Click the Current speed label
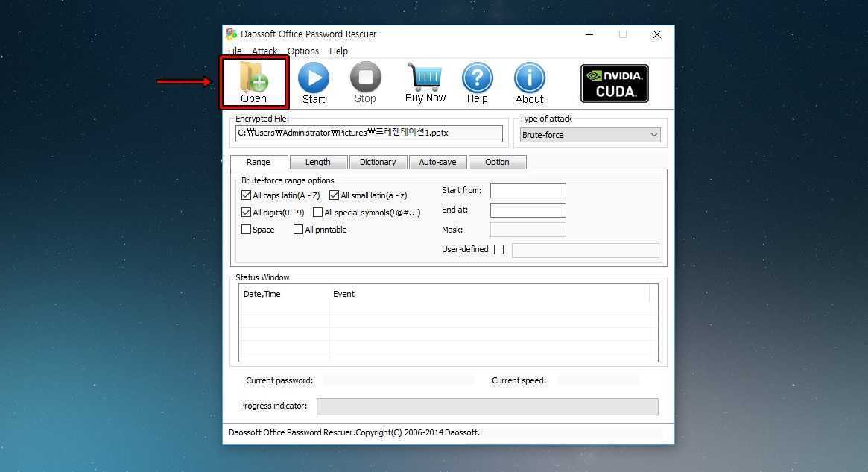This screenshot has width=868, height=472. coord(519,380)
